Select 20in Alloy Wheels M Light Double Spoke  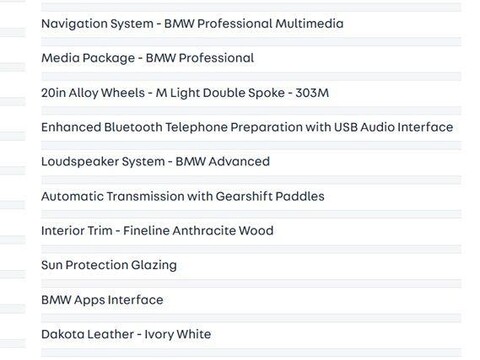185,93
